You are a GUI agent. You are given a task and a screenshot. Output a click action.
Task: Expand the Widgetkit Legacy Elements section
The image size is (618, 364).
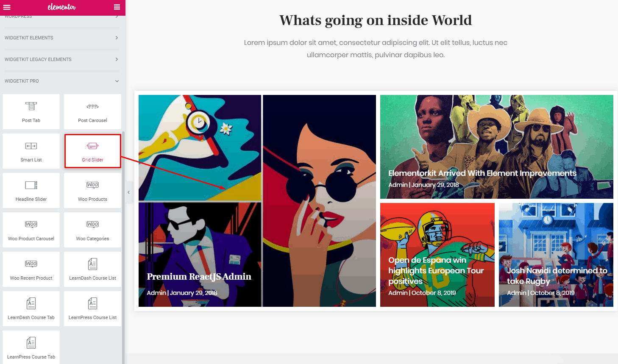click(61, 59)
